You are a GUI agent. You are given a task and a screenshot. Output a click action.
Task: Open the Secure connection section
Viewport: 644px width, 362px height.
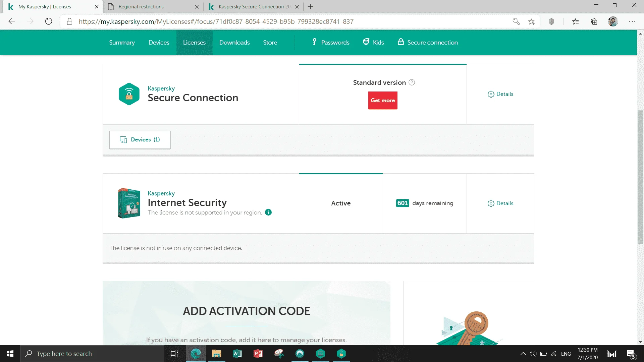[x=428, y=43]
